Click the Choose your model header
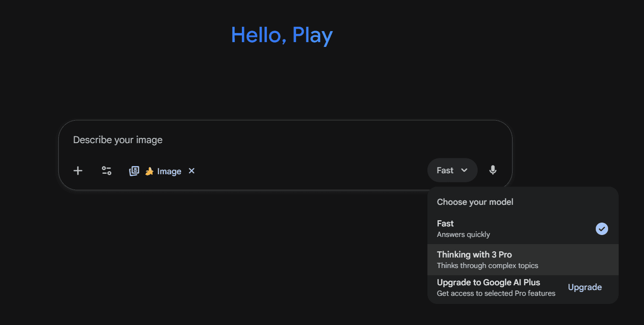 (x=475, y=202)
